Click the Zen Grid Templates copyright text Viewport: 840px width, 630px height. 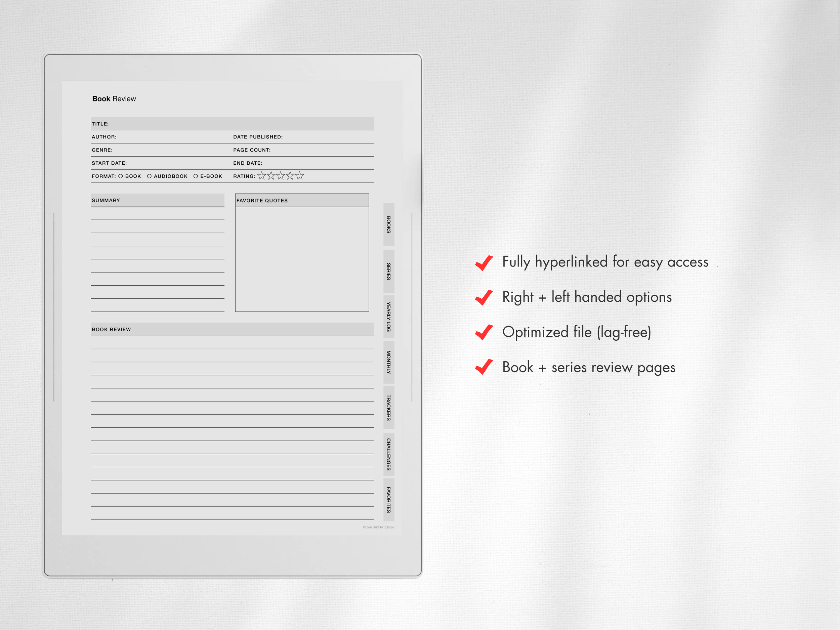(378, 527)
